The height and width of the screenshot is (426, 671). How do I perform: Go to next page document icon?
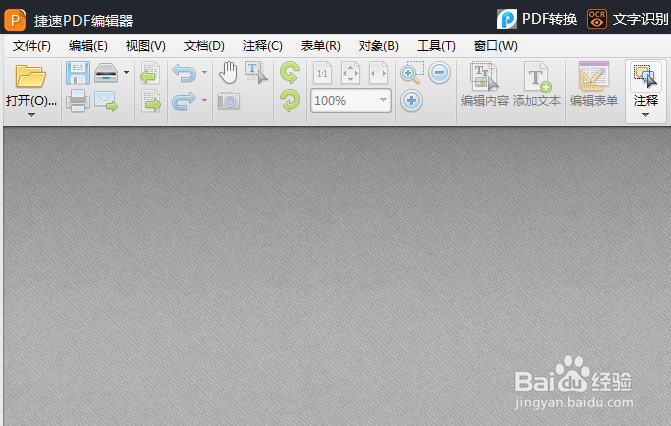point(150,101)
